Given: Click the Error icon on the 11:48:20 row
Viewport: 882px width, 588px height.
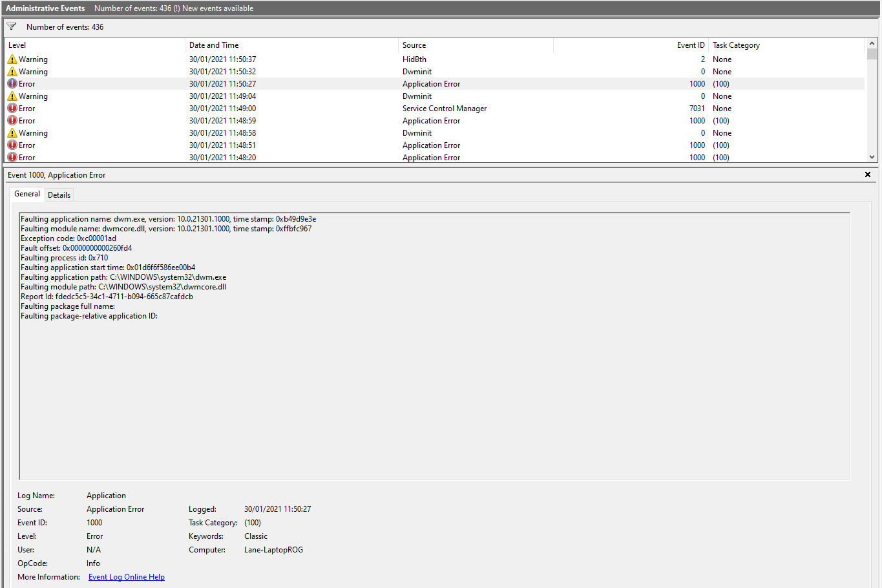Looking at the screenshot, I should pos(12,157).
